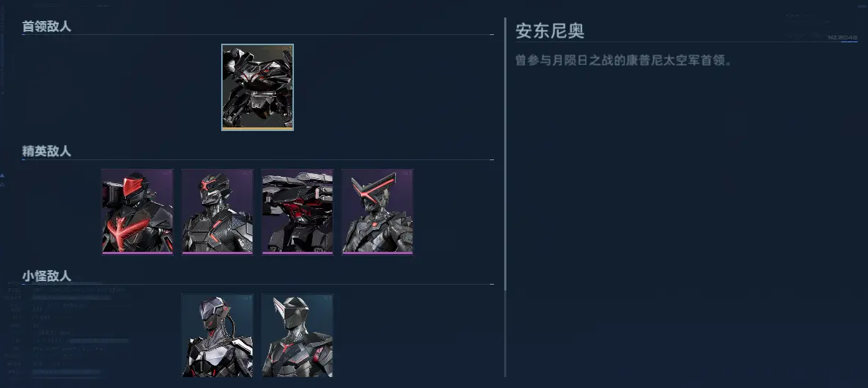Click the hollow triangle marker at left edge
This screenshot has width=868, height=388.
2,183
